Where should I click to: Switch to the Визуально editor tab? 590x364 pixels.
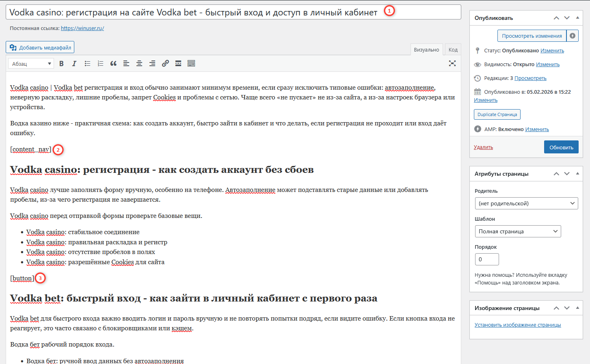pos(426,50)
